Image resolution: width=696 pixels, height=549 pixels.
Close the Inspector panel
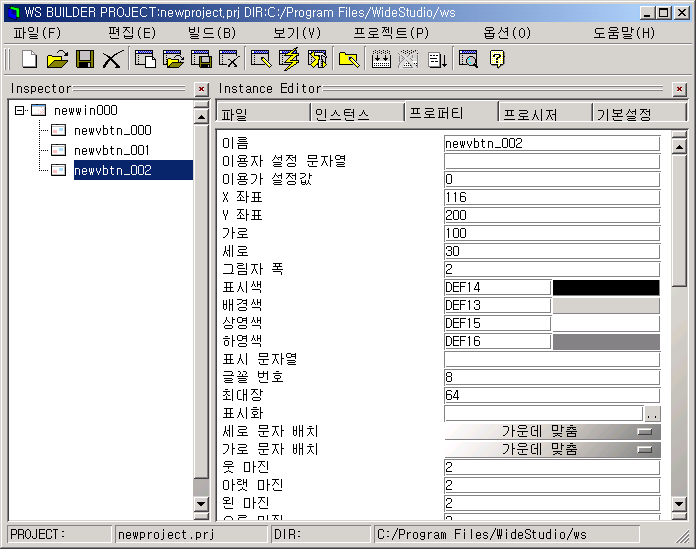[x=202, y=89]
